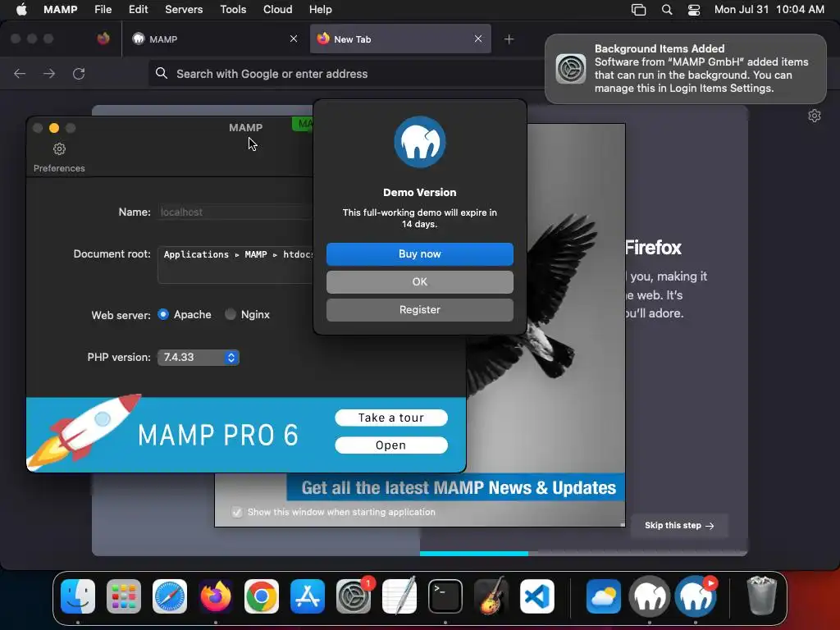Screen dimensions: 840x630
Task: Reload the Firefox page
Action: tap(79, 73)
